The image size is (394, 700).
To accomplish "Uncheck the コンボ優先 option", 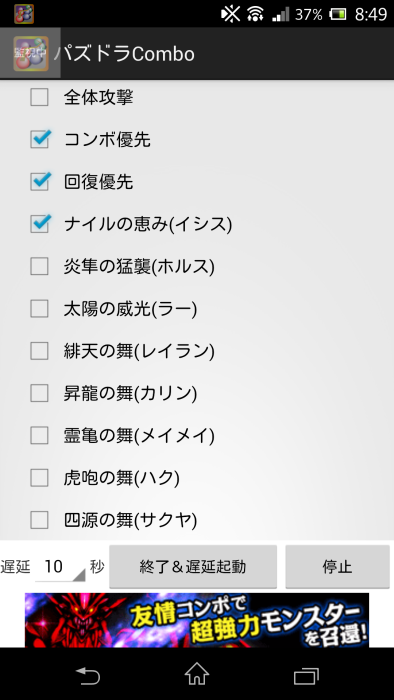I will 39,139.
